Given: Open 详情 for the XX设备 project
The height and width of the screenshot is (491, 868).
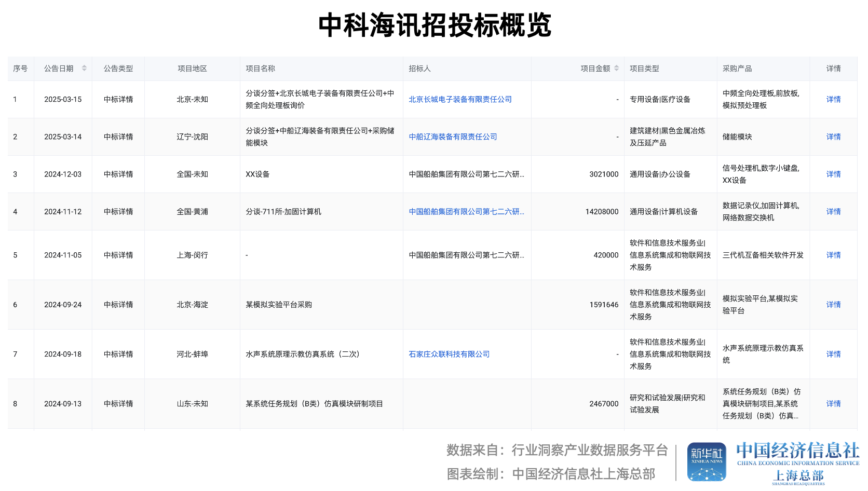Looking at the screenshot, I should pyautogui.click(x=833, y=174).
